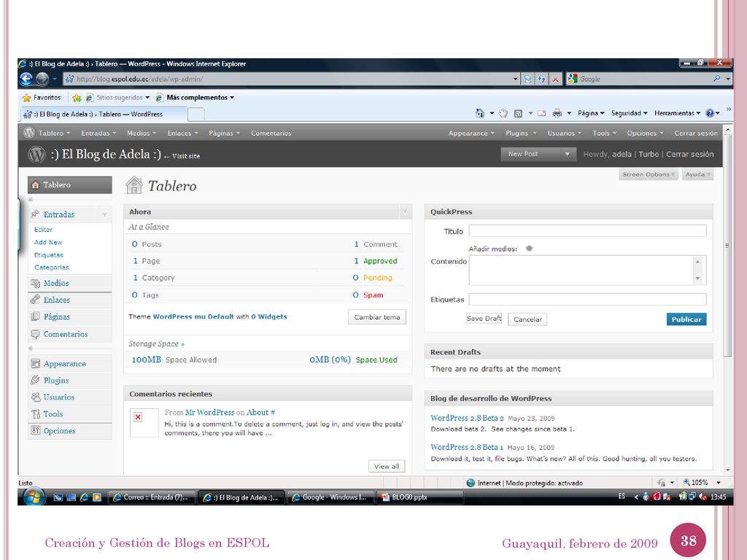The width and height of the screenshot is (747, 560).
Task: Click the Help question mark icon in command bar
Action: pos(710,113)
